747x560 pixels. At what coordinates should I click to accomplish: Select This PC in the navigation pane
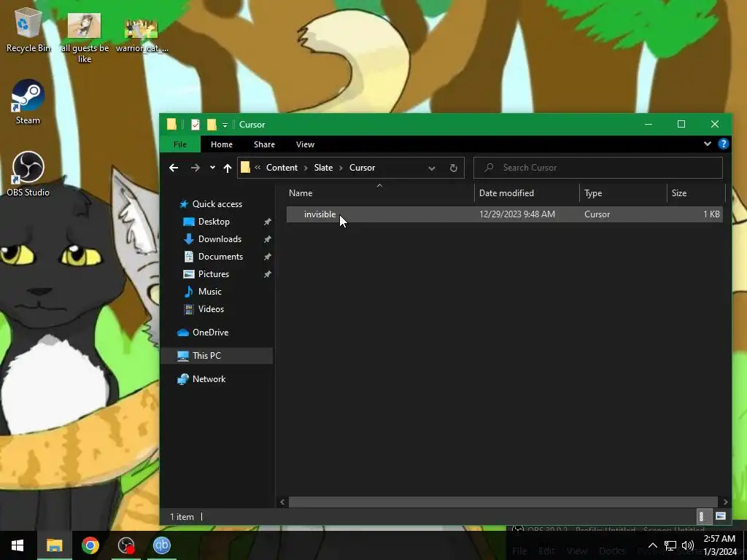point(206,356)
